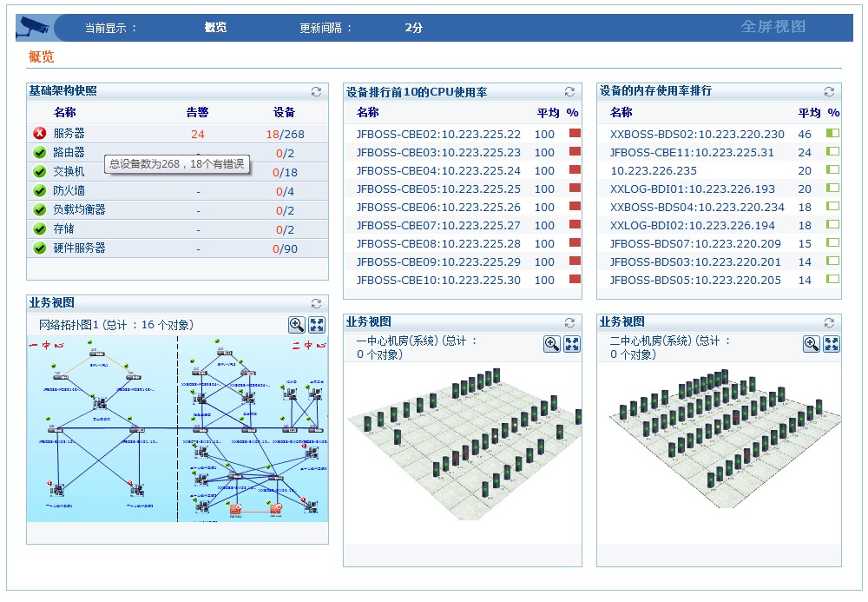Zoom in on 网络拓扑图1

(297, 325)
